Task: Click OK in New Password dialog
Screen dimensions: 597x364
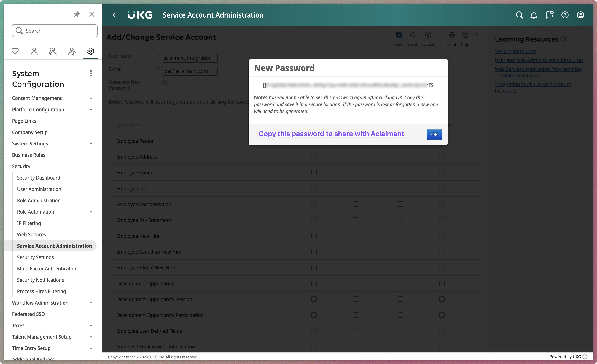Action: pyautogui.click(x=434, y=134)
